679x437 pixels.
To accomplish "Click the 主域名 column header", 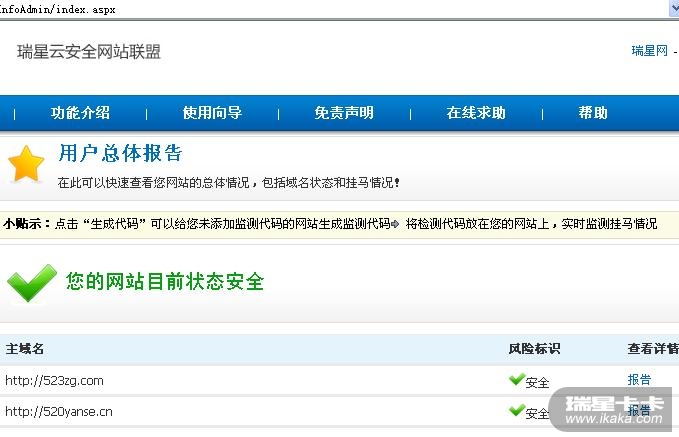I will coord(24,349).
